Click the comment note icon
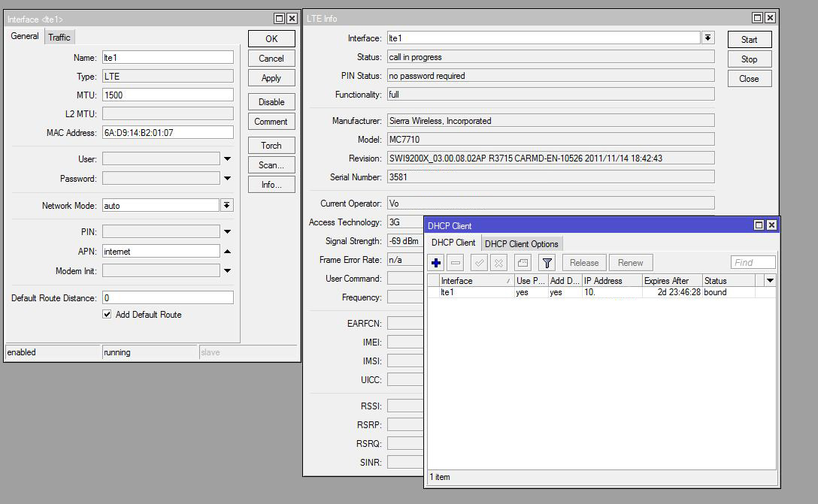Screen dimensions: 818x504 [523, 263]
